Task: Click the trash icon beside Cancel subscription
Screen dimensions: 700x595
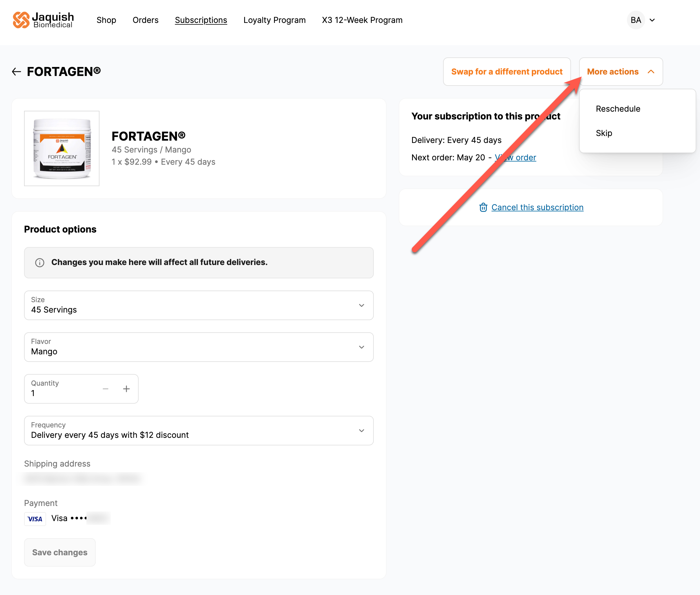Action: [483, 207]
